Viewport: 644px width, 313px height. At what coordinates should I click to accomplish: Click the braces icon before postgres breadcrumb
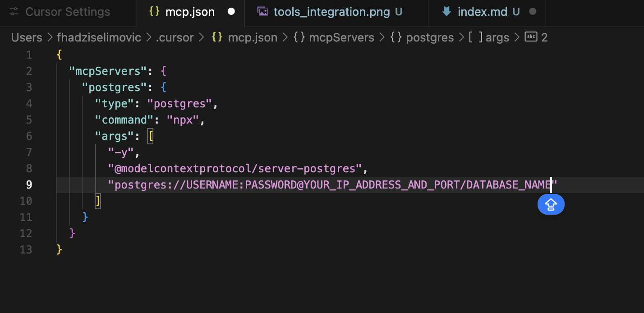pyautogui.click(x=396, y=37)
